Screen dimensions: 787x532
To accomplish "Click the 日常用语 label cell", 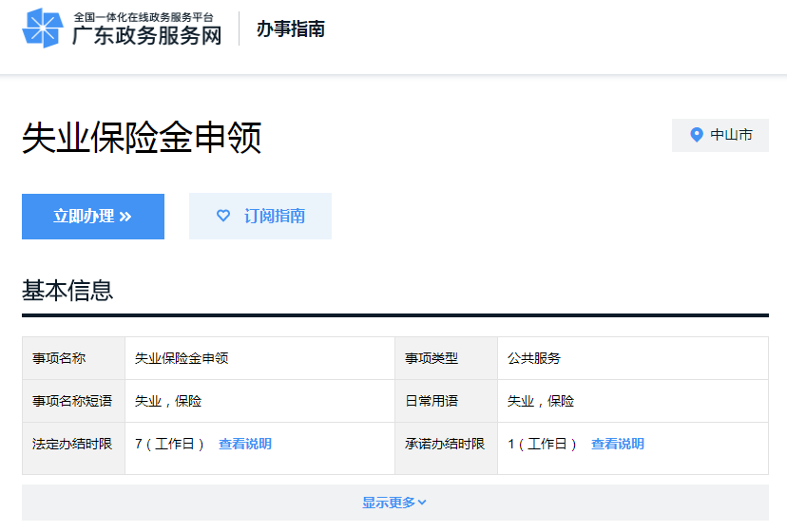I will click(x=446, y=401).
